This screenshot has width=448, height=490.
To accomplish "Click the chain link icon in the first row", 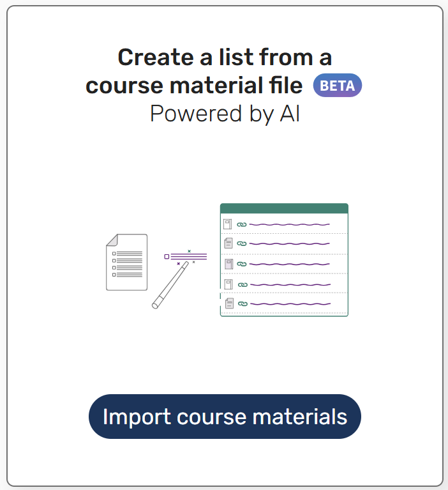I will [x=241, y=225].
